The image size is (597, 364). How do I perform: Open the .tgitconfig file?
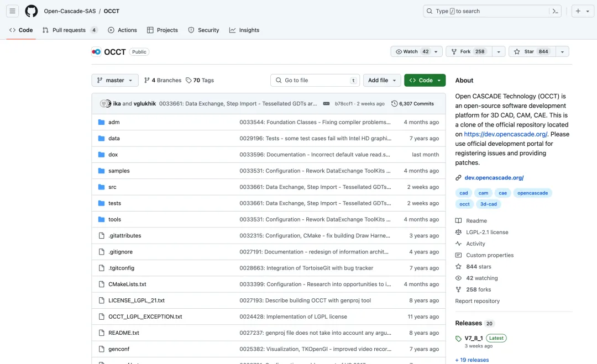[x=121, y=268]
